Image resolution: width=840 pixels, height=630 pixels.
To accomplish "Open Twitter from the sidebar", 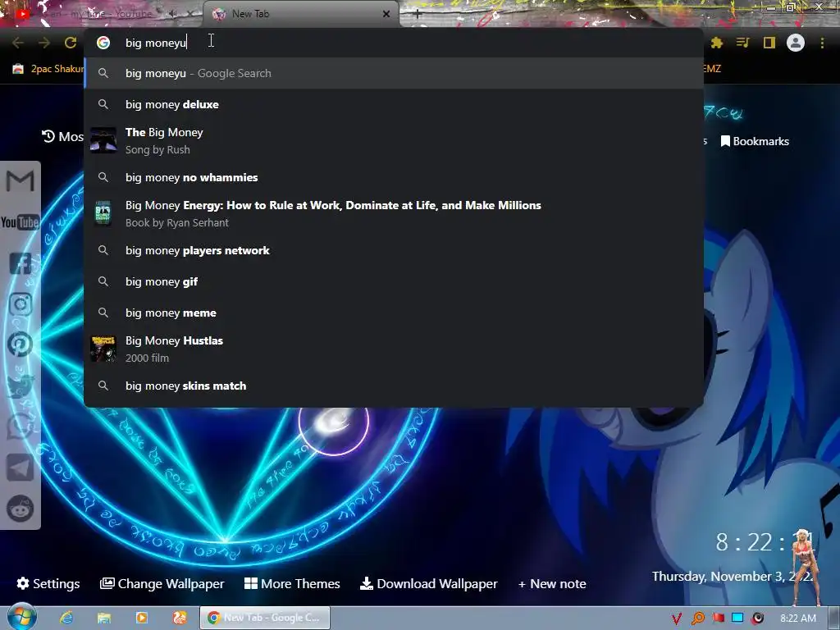I will [x=21, y=386].
